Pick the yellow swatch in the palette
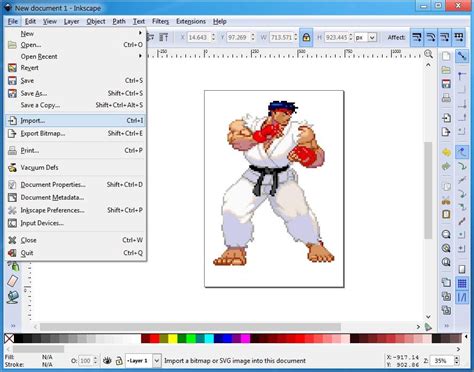Screen dimensions: 474x372 (173, 339)
